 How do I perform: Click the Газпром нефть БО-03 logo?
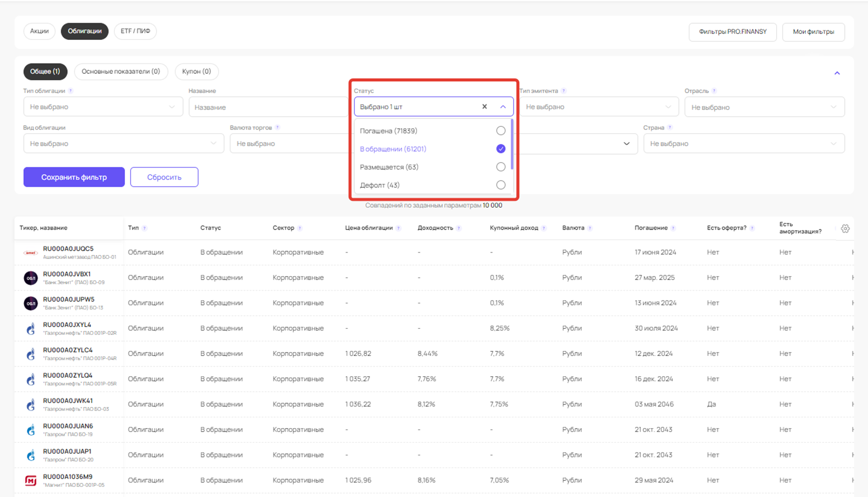pos(31,405)
